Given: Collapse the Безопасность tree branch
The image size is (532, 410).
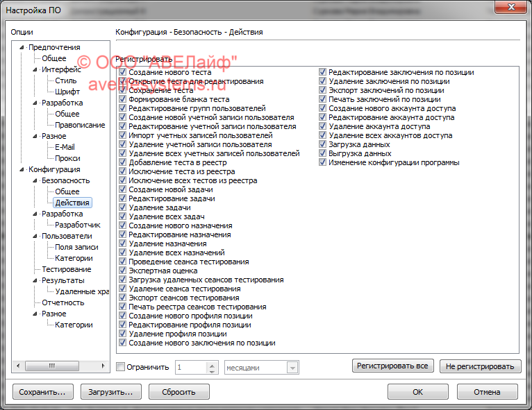Looking at the screenshot, I should (35, 180).
